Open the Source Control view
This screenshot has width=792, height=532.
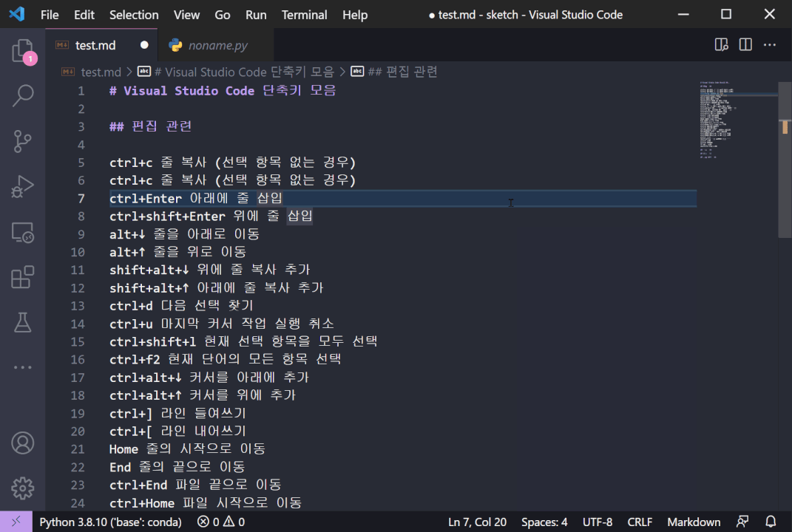23,141
